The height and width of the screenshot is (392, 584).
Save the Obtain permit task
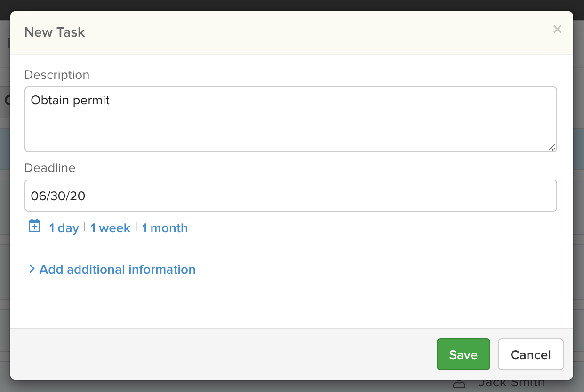click(x=463, y=354)
